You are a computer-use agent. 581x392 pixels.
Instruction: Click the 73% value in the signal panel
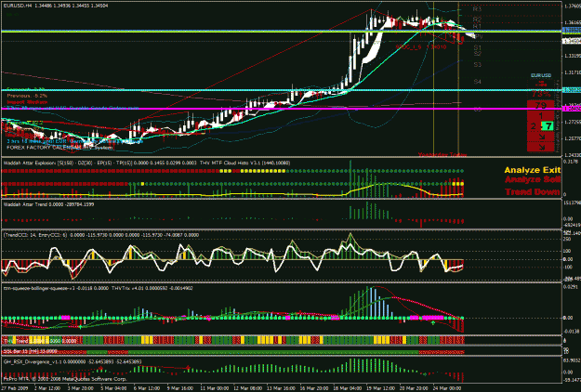click(x=541, y=94)
